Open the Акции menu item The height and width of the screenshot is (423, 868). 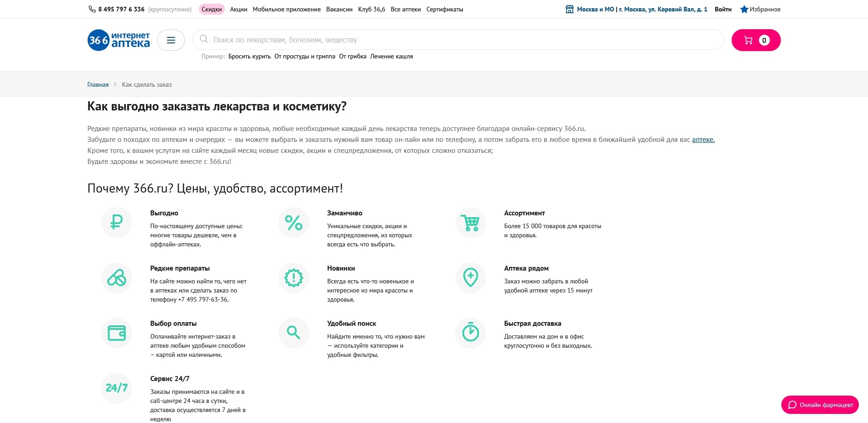239,9
